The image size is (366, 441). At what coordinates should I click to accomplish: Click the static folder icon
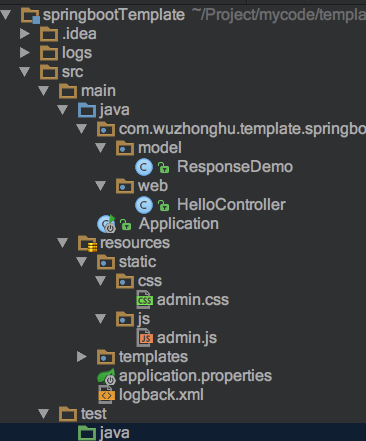[x=106, y=262]
